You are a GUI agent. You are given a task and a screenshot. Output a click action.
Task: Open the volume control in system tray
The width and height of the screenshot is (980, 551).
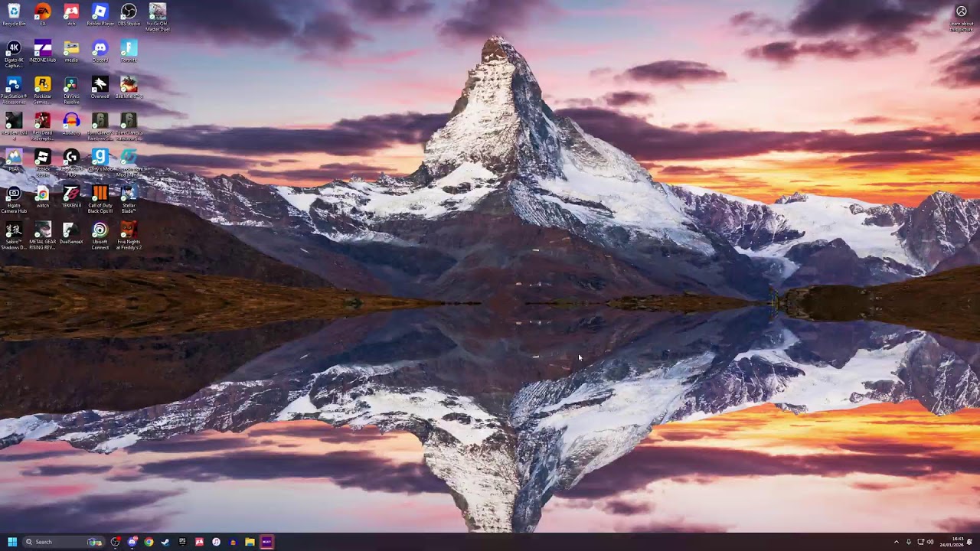(930, 542)
